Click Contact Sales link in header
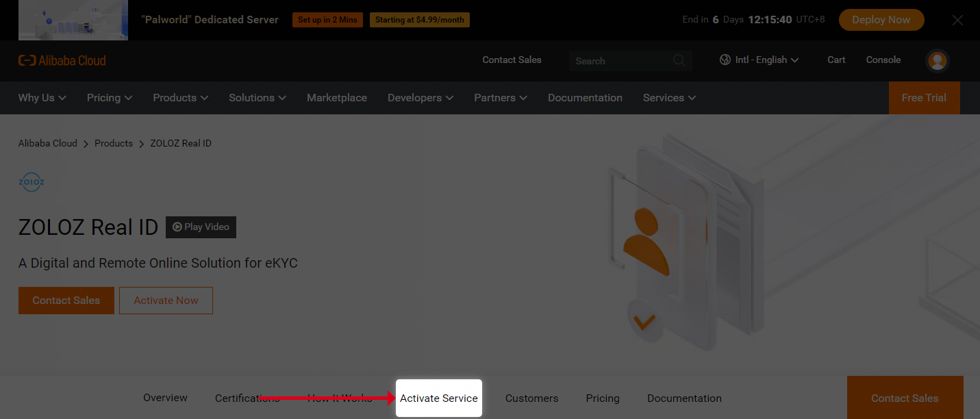Viewport: 980px width, 419px height. click(512, 60)
